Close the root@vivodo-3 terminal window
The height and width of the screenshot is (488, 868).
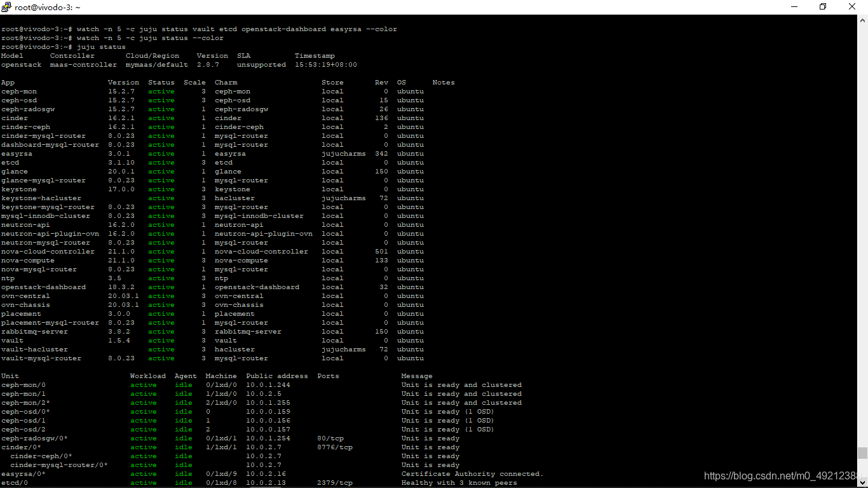coord(853,7)
